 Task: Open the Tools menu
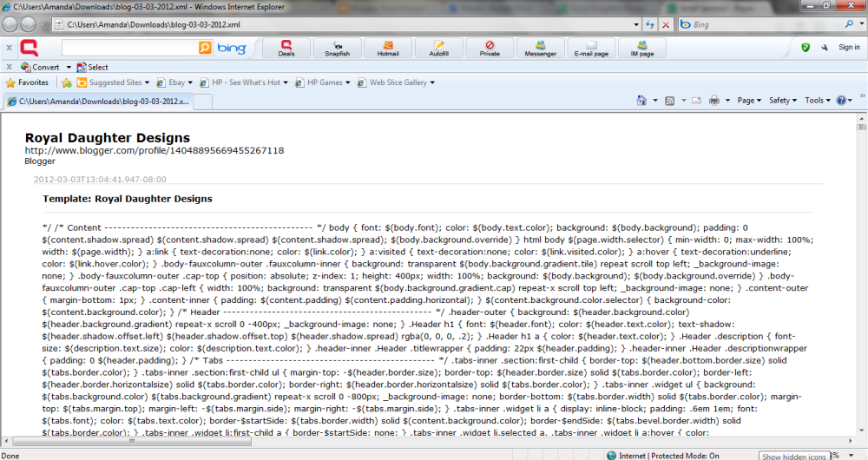point(818,101)
